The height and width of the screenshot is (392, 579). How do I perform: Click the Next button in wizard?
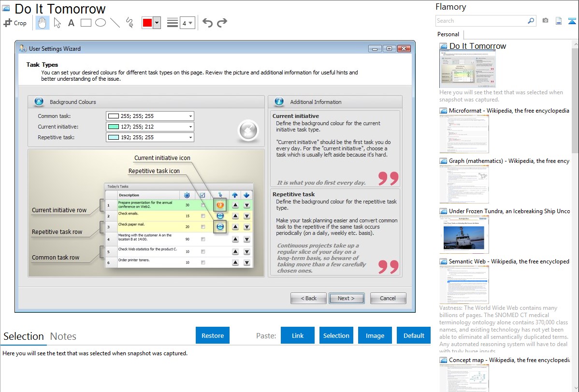(x=347, y=298)
